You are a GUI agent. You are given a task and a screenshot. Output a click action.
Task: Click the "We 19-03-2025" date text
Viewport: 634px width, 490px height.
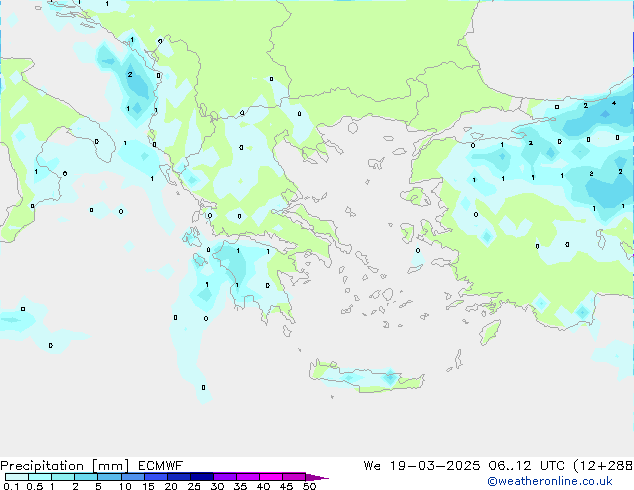422,466
